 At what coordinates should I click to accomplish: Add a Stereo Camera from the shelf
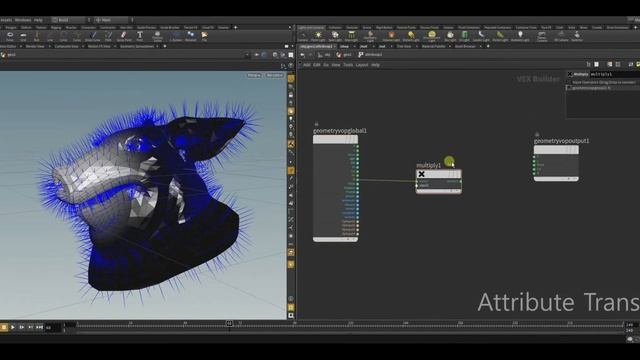(x=542, y=37)
